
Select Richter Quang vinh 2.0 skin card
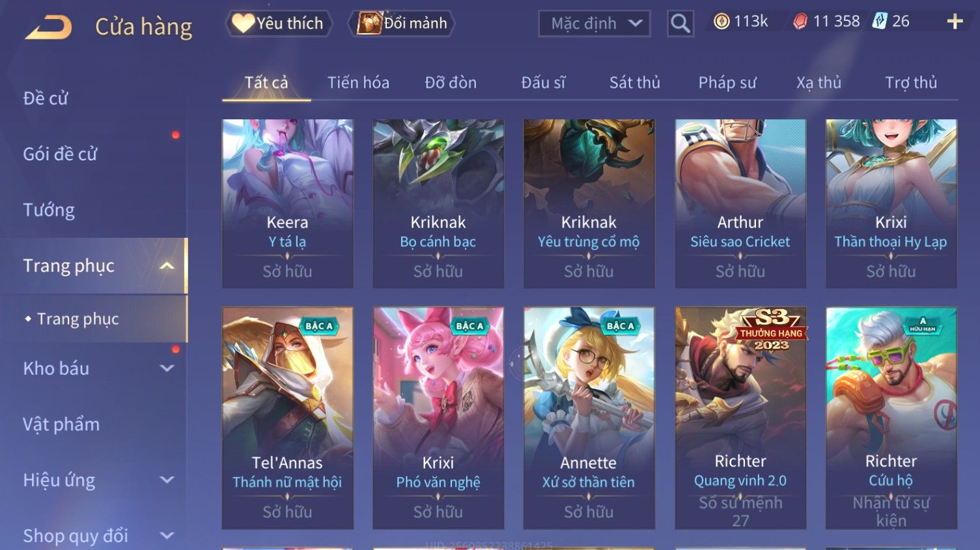pos(740,418)
